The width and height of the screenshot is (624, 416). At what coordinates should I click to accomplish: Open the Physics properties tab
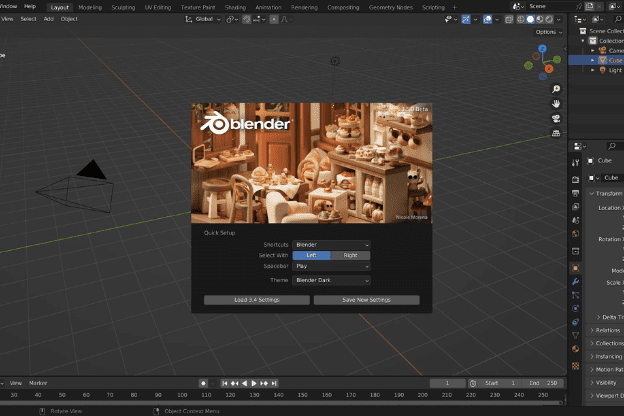tap(575, 309)
